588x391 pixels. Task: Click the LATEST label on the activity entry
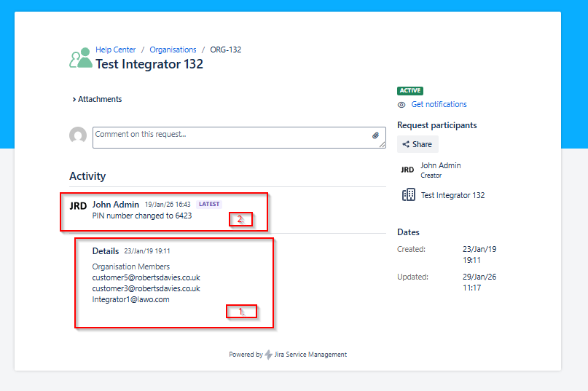click(209, 205)
